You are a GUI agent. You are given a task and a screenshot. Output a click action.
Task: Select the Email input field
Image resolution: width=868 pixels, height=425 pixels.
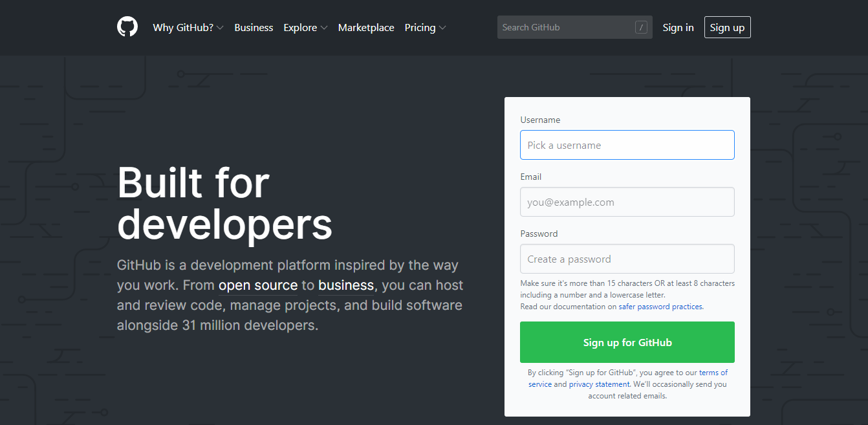627,202
